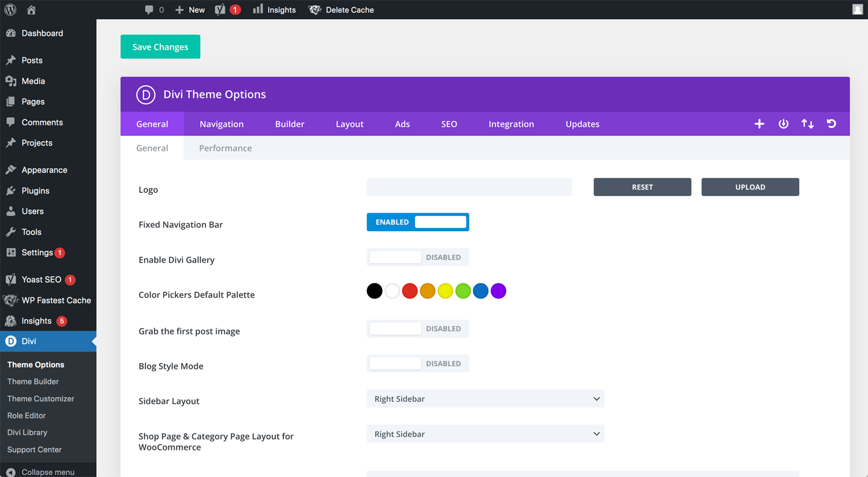
Task: Open Theme Builder submenu link
Action: pyautogui.click(x=33, y=382)
